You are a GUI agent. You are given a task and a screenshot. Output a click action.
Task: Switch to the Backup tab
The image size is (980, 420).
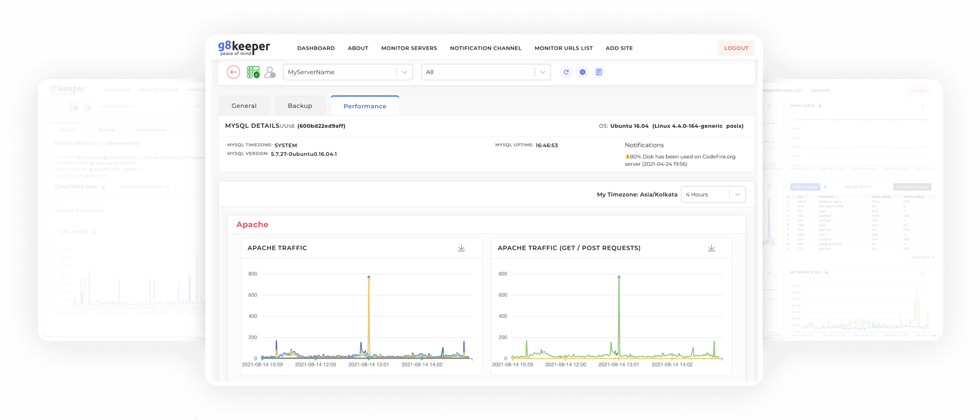pos(300,106)
